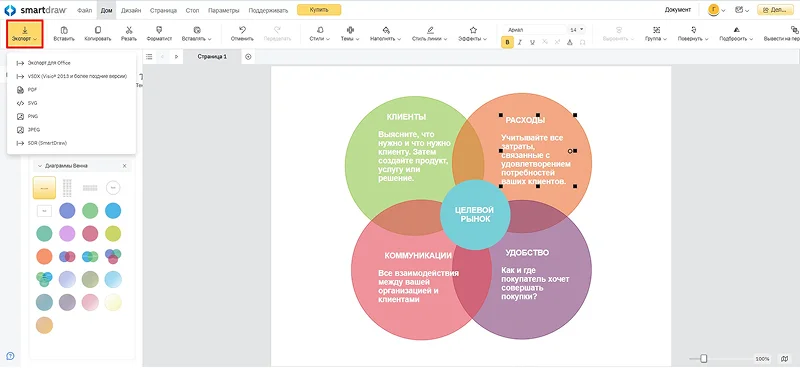Screen dimensions: 800x368
Task: Click the omega symbol insert icon
Action: tap(582, 42)
